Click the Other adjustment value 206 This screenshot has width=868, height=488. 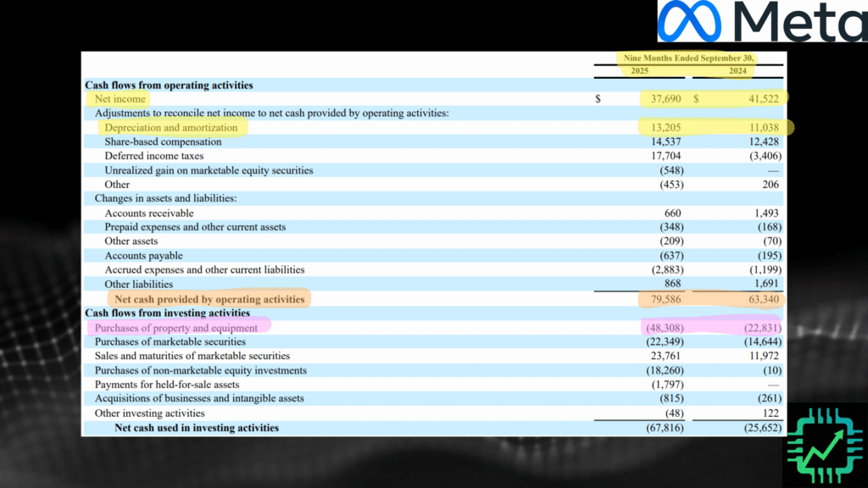pyautogui.click(x=770, y=185)
